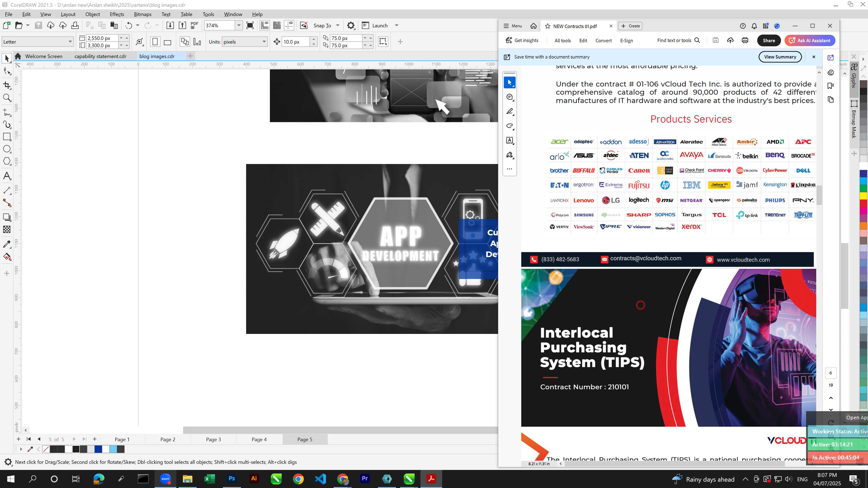868x488 pixels.
Task: Open the Letter page size dropdown
Action: click(70, 42)
